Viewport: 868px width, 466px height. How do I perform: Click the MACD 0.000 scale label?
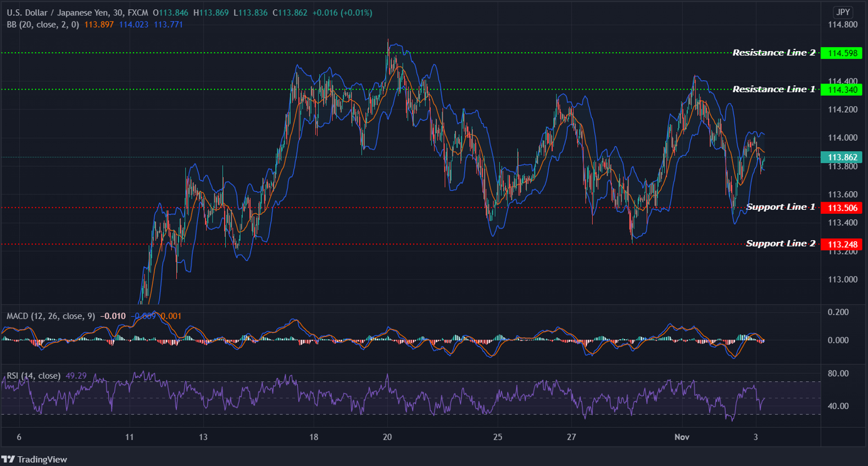[x=838, y=340]
